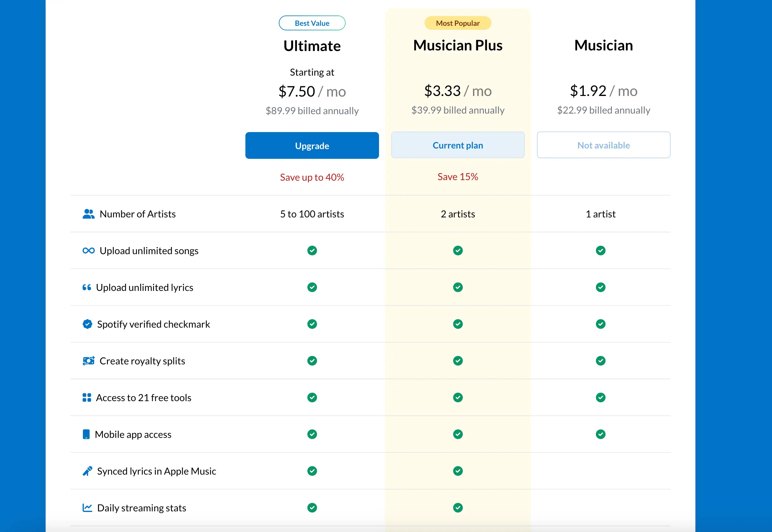Click the Most Popular badge
This screenshot has height=532, width=772.
(x=458, y=23)
